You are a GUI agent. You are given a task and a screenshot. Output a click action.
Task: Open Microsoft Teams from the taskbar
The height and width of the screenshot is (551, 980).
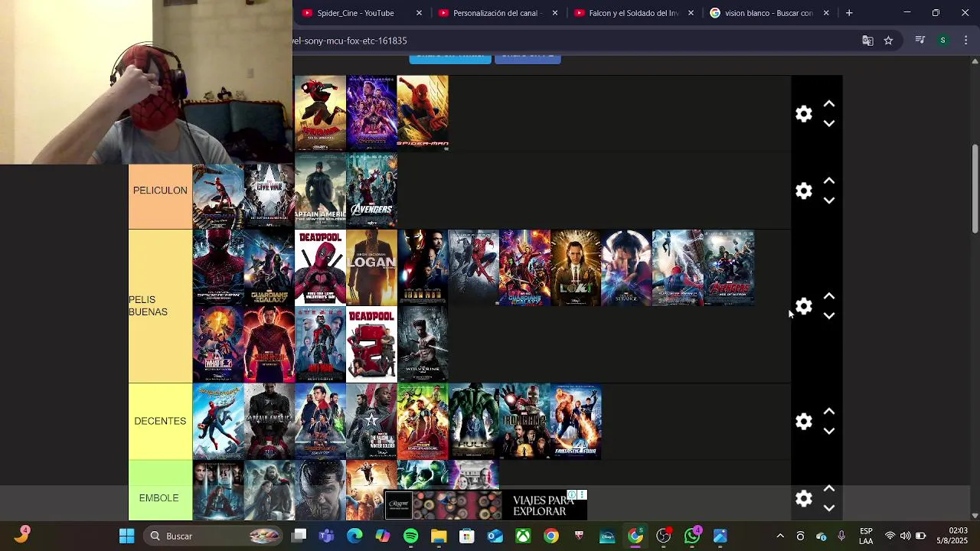(327, 536)
